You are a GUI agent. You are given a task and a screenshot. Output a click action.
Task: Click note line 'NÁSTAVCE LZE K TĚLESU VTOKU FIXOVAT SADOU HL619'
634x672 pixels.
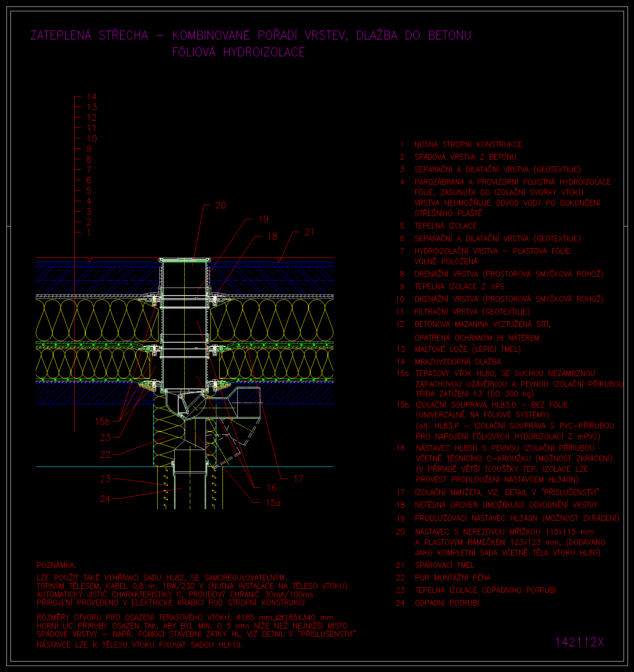[140, 645]
